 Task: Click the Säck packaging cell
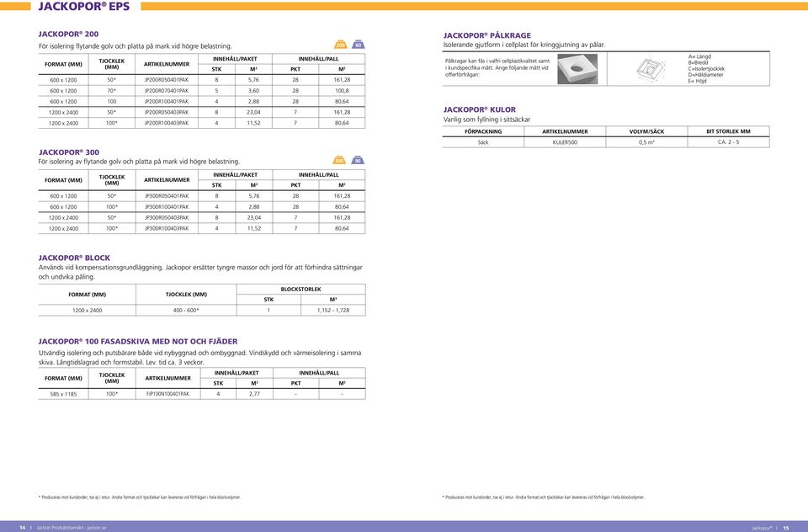(x=483, y=142)
